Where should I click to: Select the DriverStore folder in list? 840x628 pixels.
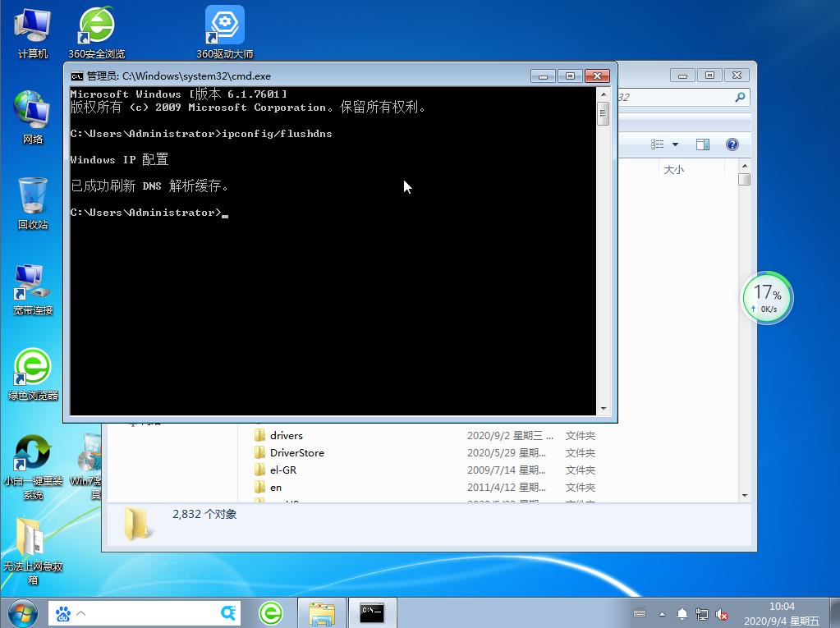pyautogui.click(x=296, y=453)
